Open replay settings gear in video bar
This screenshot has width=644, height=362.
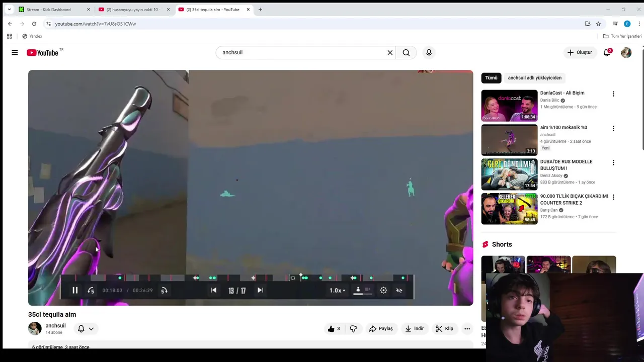383,290
